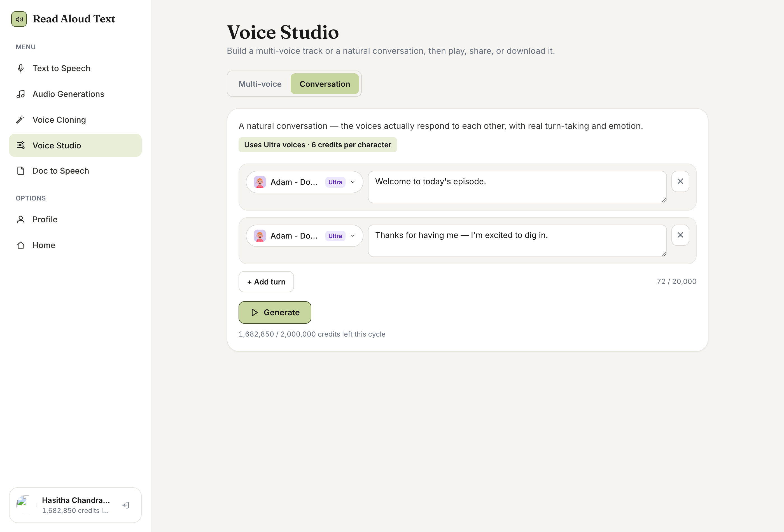
Task: Click into the 'Thanks for having me' text box
Action: pos(517,241)
